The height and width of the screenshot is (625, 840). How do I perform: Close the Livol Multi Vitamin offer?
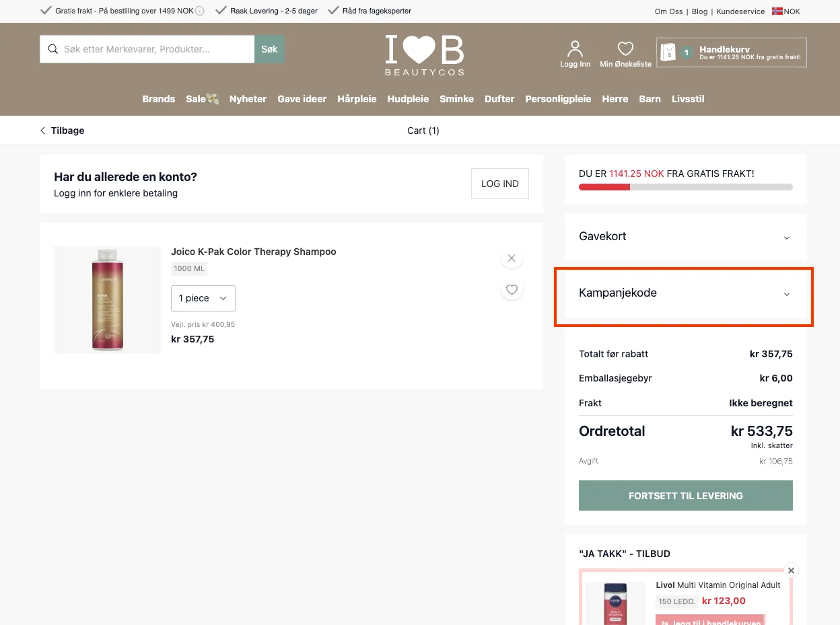pos(791,571)
